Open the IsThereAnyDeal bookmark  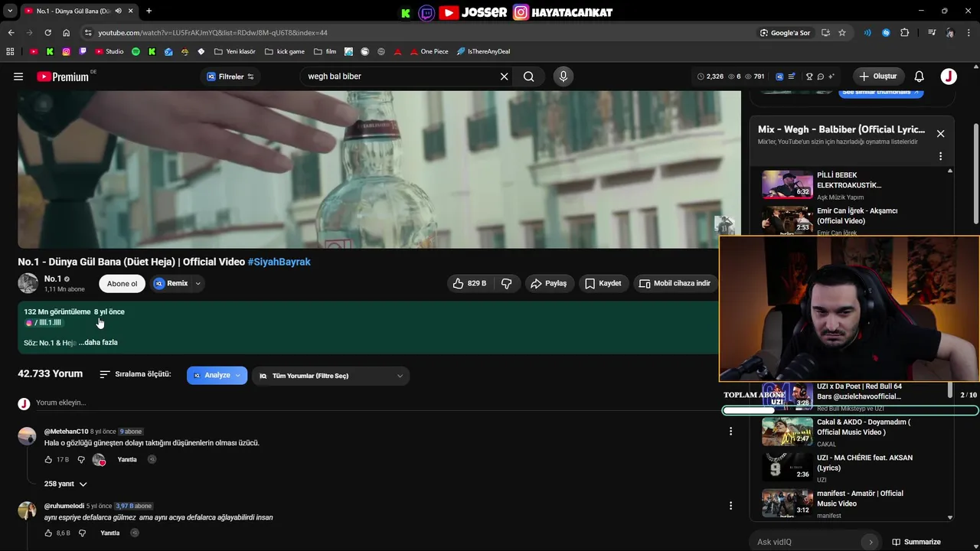click(483, 51)
